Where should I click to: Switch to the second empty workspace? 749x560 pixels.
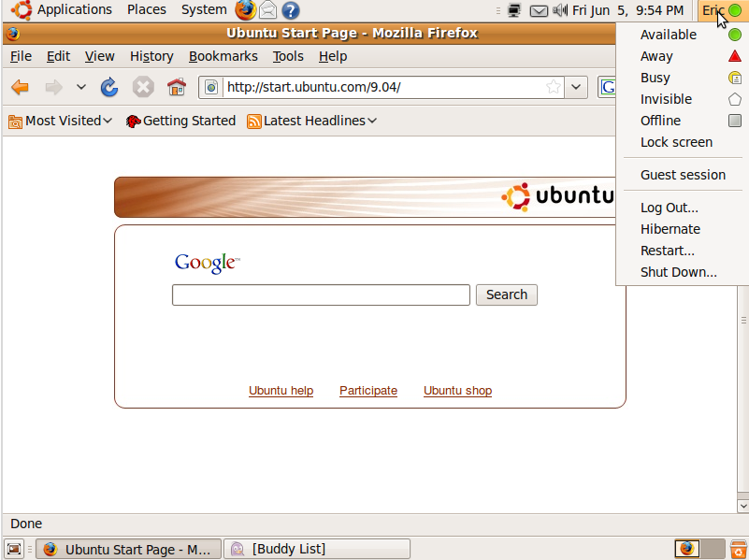click(713, 549)
